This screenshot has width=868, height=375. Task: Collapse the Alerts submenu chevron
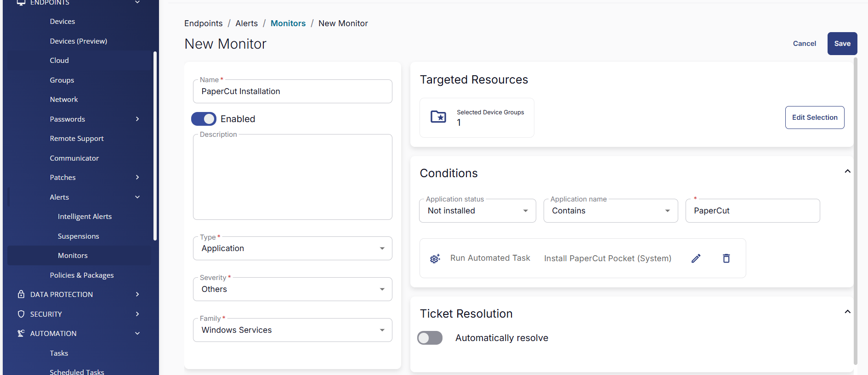click(x=137, y=197)
